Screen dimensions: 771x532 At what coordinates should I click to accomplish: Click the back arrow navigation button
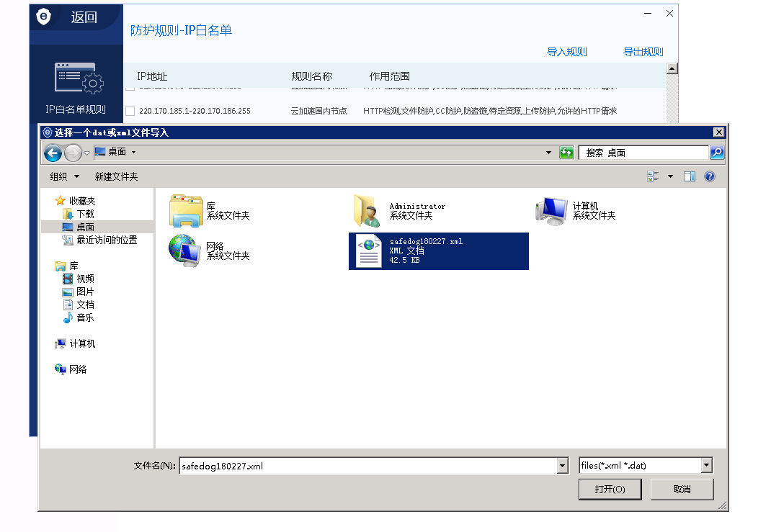click(x=53, y=153)
